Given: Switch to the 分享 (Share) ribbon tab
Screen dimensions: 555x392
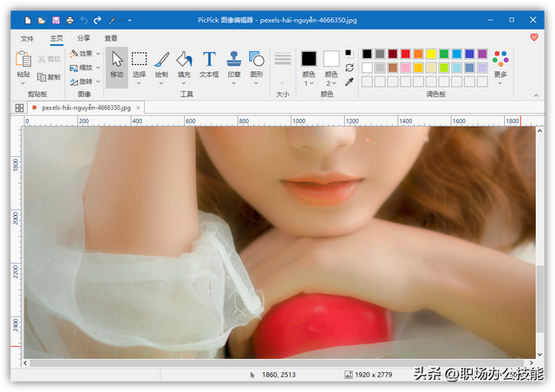Looking at the screenshot, I should (x=83, y=38).
